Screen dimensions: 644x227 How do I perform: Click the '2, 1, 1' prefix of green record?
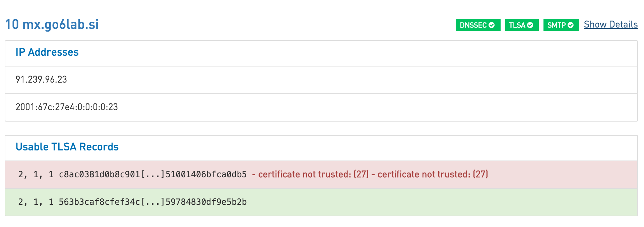click(36, 202)
